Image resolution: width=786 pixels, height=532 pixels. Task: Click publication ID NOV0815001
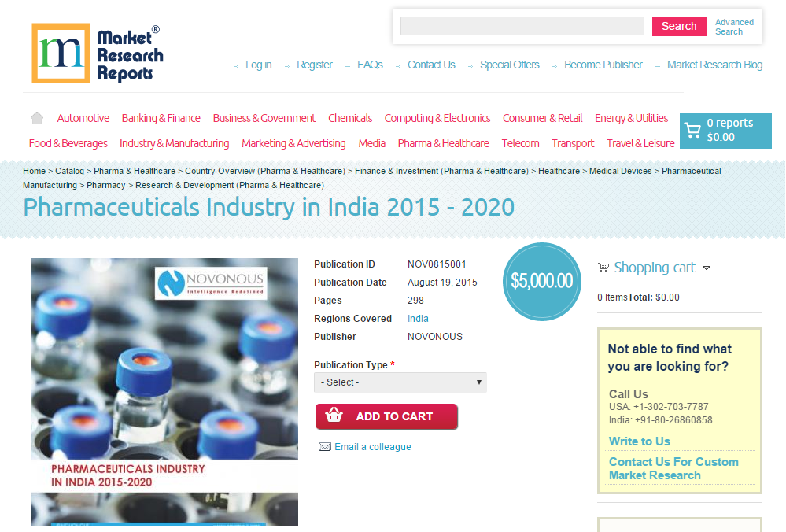[437, 264]
